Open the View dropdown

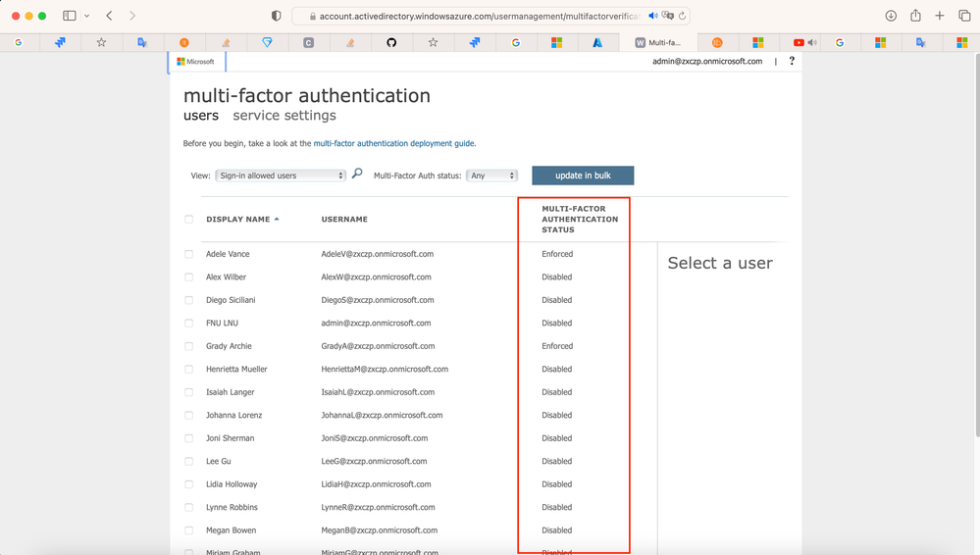tap(281, 176)
